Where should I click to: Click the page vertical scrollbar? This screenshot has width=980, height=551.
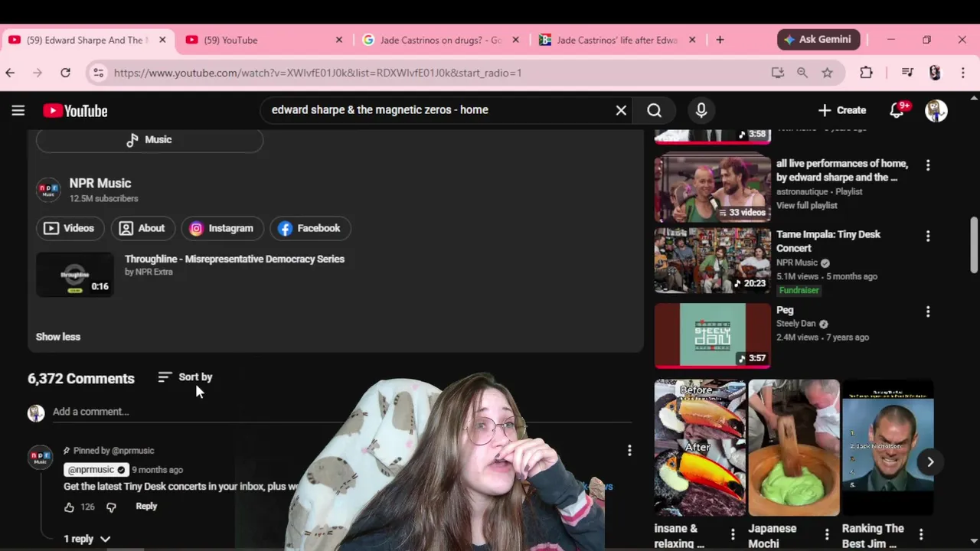click(974, 244)
